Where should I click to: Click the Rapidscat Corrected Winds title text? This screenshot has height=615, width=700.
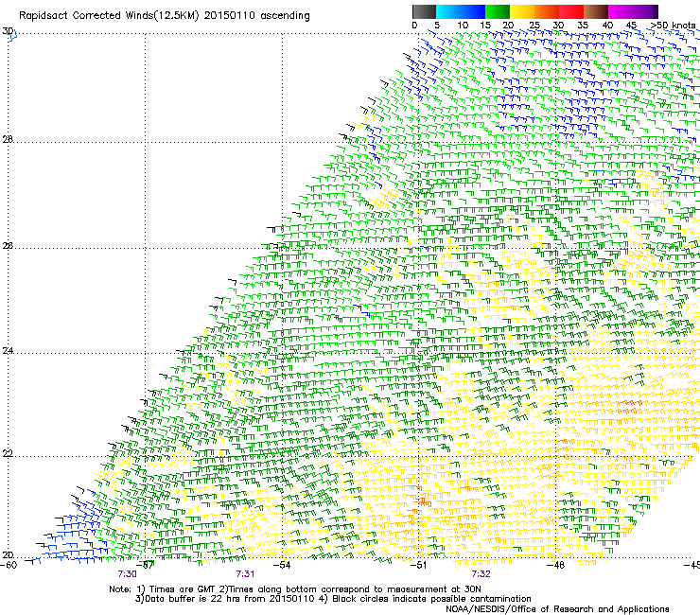[165, 16]
